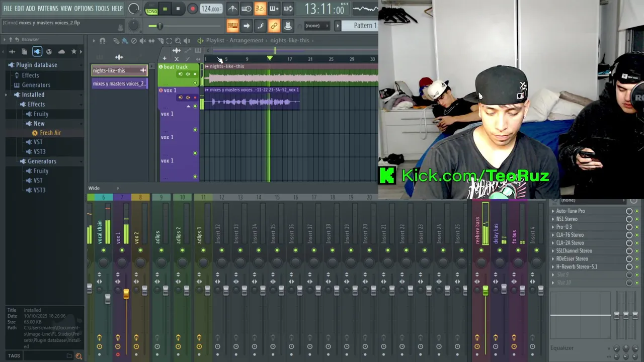Viewport: 644px width, 362px height.
Task: Expand Pro-Q 3 effect slot arrow
Action: (x=553, y=227)
